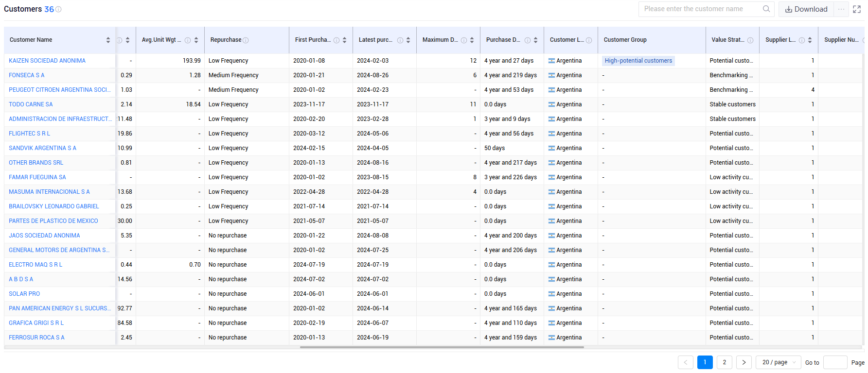
Task: Sort by the Maximum D... column
Action: click(x=472, y=40)
